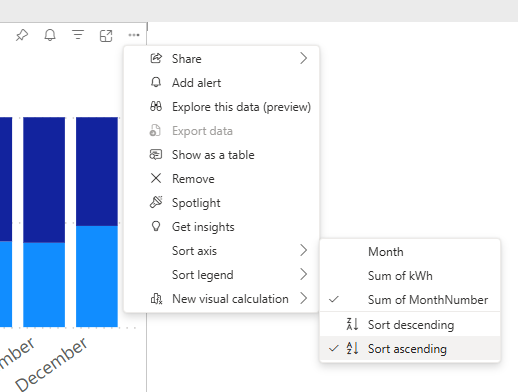Click the Explore this data binoculars icon
This screenshot has height=392, width=518.
[x=156, y=107]
